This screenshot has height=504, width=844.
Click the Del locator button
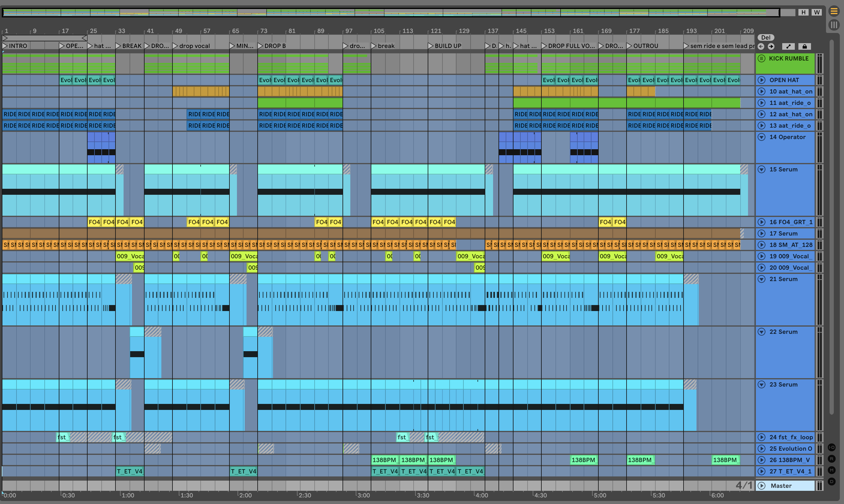point(765,37)
